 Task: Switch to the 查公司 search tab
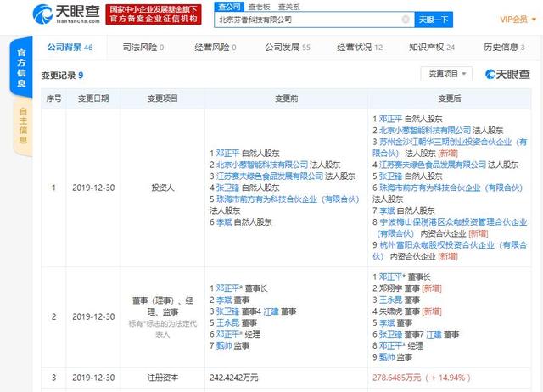230,7
